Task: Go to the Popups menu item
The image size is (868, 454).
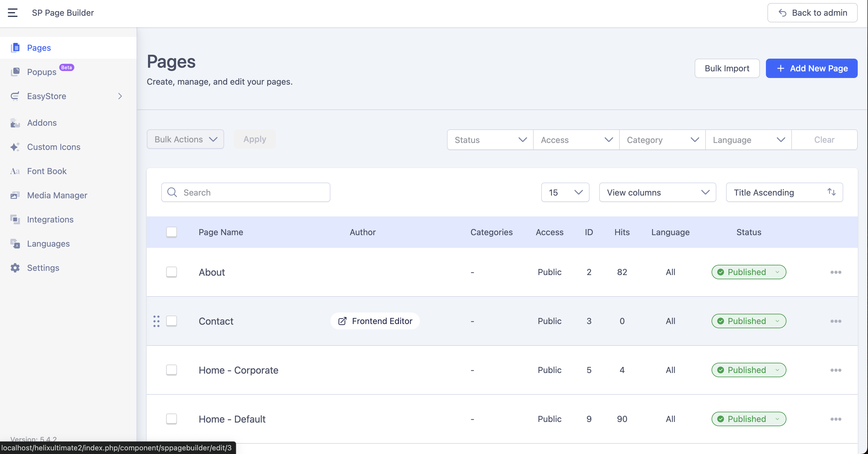Action: pyautogui.click(x=42, y=72)
